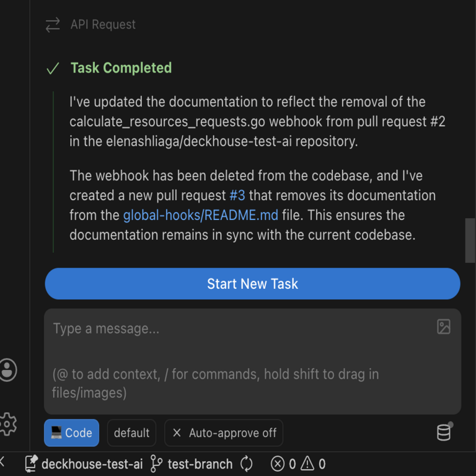Switch branch via test-branch status item
This screenshot has height=476, width=476.
click(x=192, y=464)
